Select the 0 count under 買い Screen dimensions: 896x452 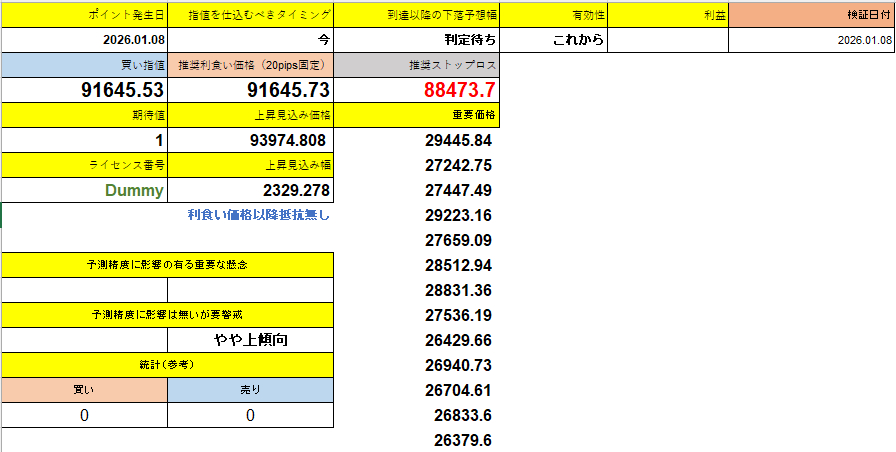85,415
